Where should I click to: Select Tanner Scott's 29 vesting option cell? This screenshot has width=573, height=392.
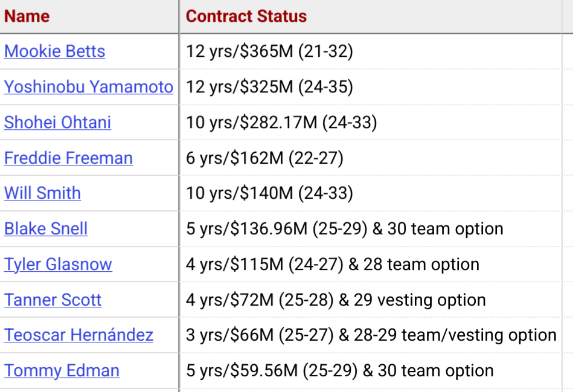click(336, 300)
